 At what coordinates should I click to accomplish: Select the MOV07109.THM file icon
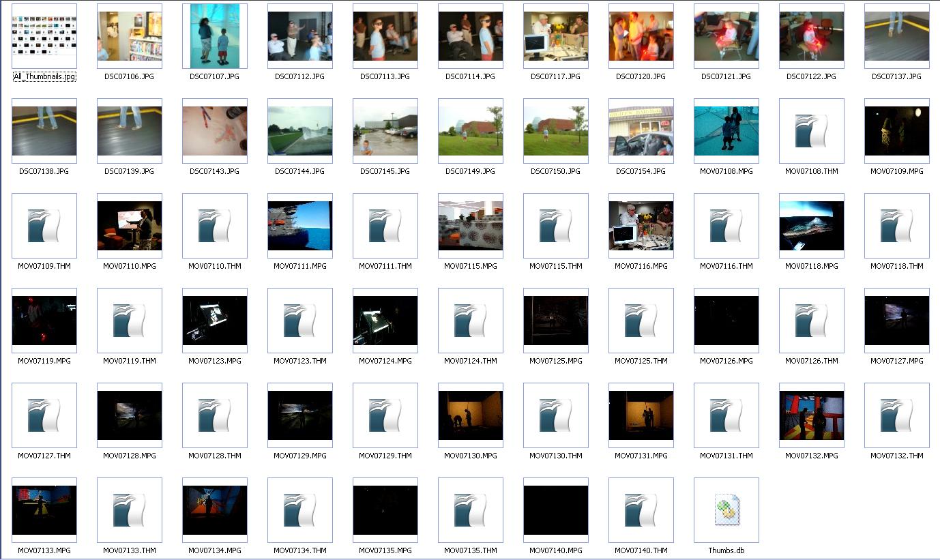pyautogui.click(x=44, y=226)
